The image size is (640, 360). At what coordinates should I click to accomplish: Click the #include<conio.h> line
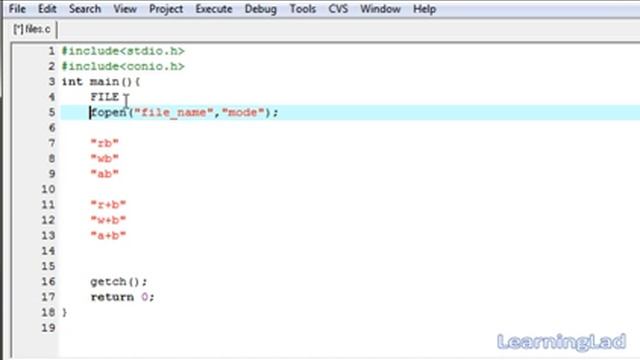(123, 66)
